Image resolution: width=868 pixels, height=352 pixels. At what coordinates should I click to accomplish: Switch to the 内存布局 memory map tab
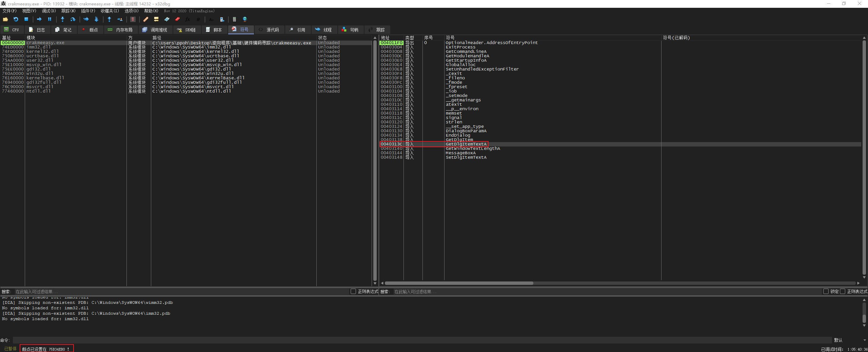pyautogui.click(x=120, y=30)
